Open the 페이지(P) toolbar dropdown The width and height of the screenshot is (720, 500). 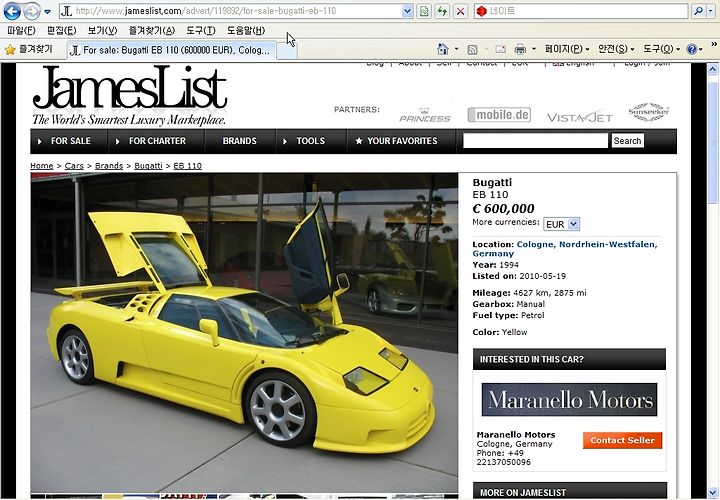[567, 49]
